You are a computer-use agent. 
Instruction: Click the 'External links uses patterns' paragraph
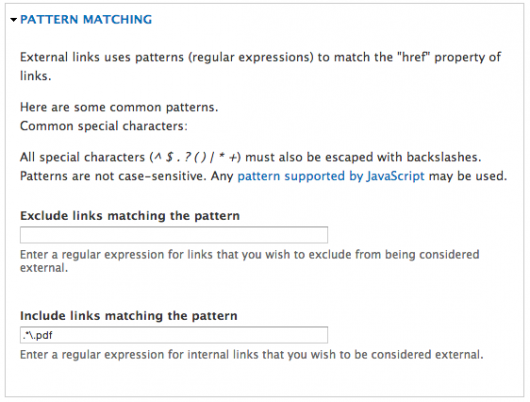pyautogui.click(x=260, y=66)
